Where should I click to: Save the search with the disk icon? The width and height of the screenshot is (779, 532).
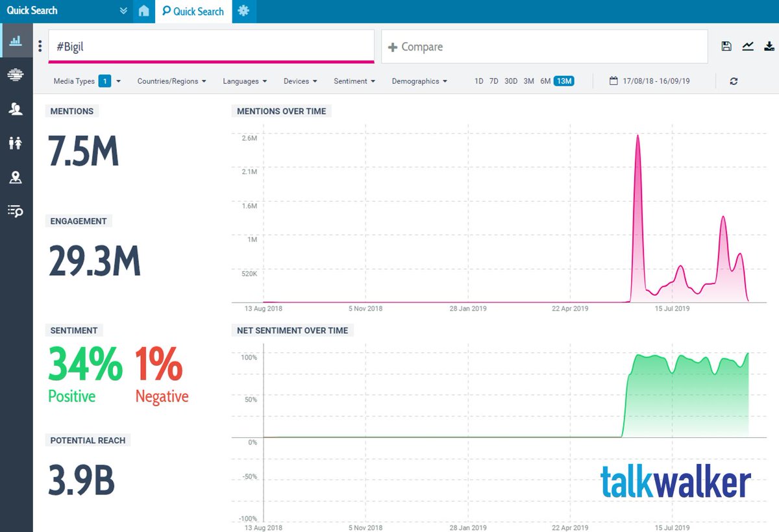[x=726, y=46]
